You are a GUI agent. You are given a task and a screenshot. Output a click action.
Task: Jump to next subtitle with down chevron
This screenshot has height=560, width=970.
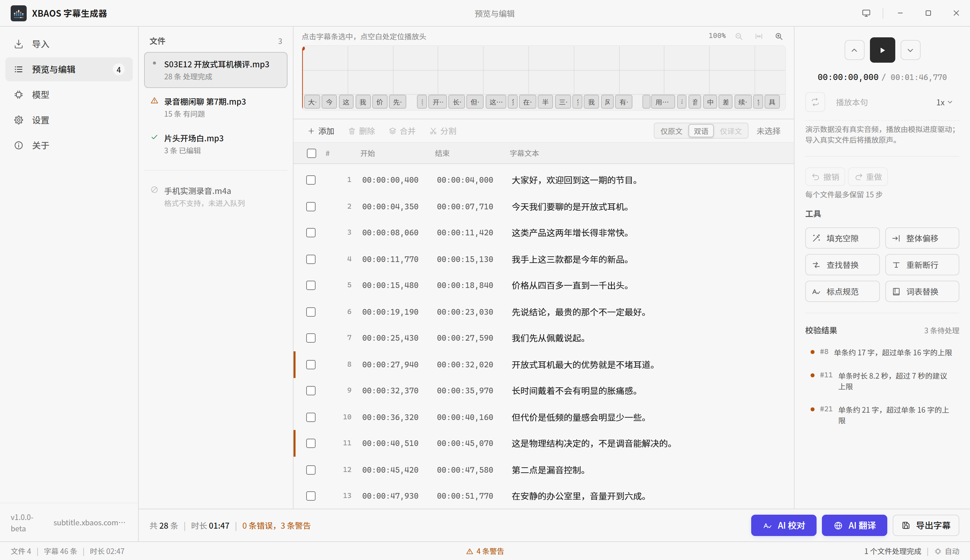910,50
